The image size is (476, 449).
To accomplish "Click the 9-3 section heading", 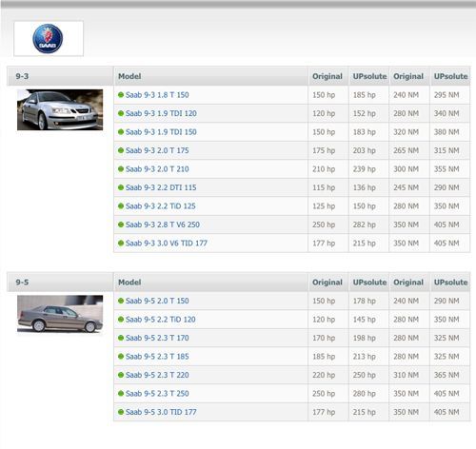I will [22, 76].
